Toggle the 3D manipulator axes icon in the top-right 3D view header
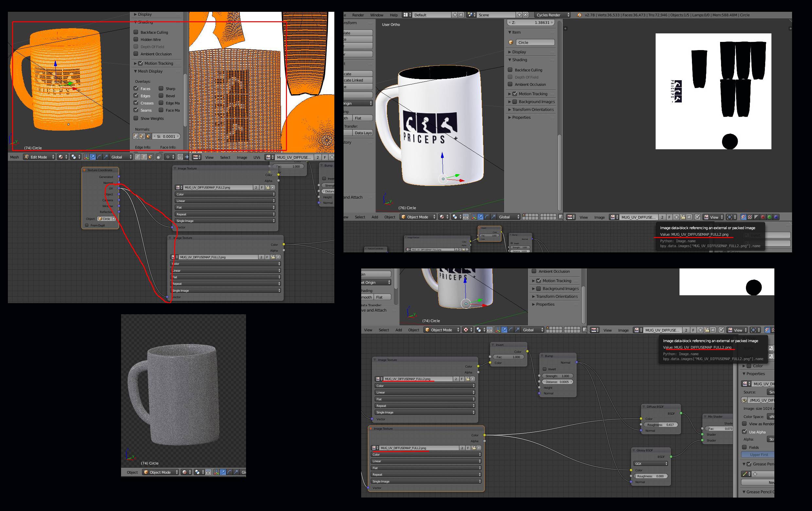 click(474, 217)
